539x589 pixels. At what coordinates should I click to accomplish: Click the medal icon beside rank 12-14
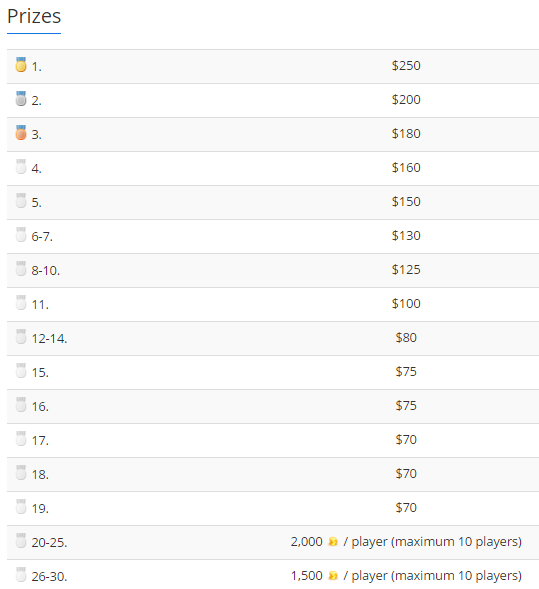[x=21, y=337]
